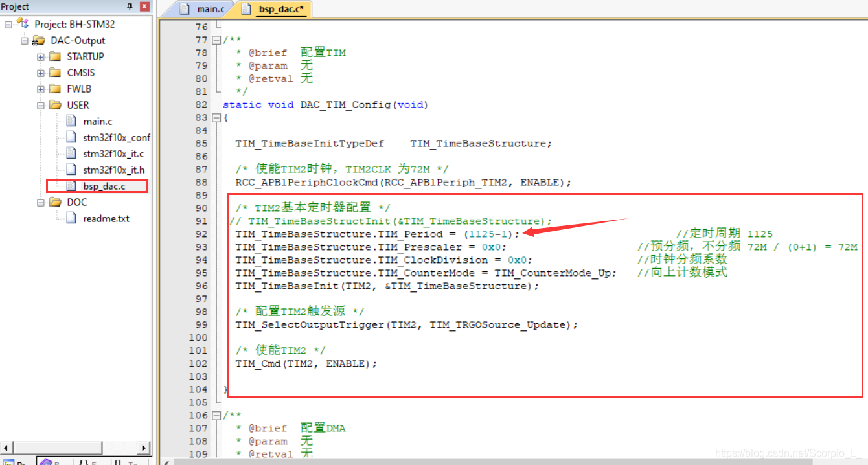The image size is (868, 465).
Task: Select the CMSIS group label
Action: [x=80, y=73]
